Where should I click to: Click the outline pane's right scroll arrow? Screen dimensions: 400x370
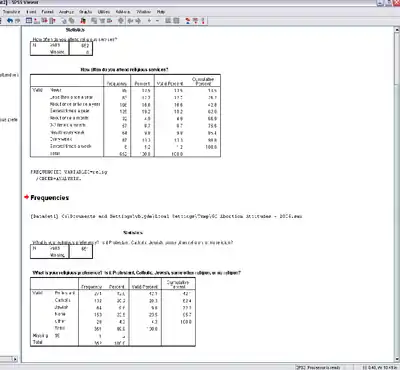[x=15, y=359]
